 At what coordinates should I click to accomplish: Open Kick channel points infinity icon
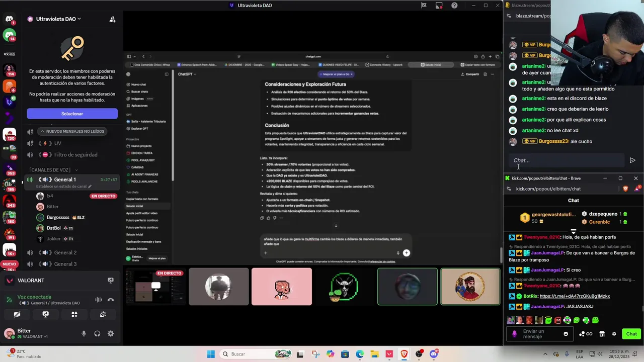pos(586,334)
